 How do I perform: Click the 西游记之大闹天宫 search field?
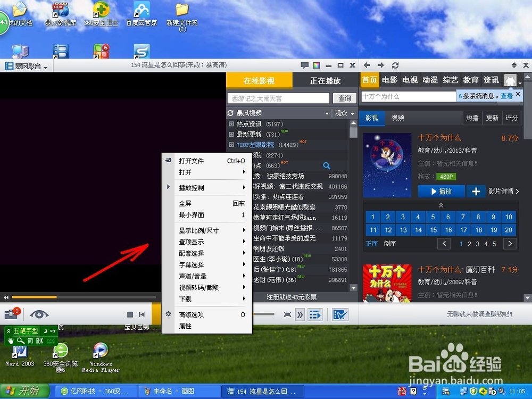(x=278, y=98)
